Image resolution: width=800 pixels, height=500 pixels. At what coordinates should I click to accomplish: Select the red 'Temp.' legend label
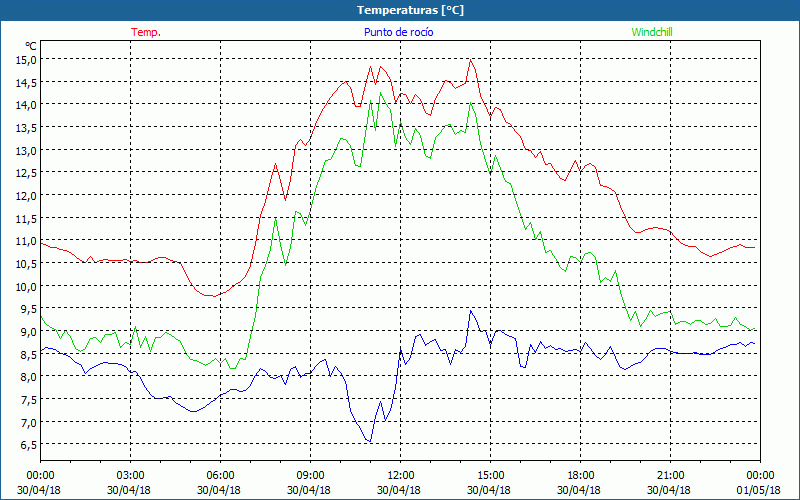146,32
